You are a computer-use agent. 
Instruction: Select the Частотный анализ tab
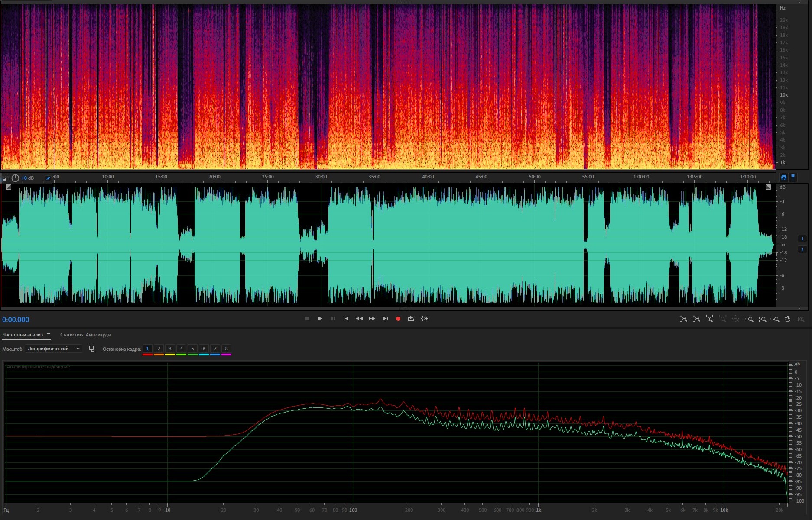[x=23, y=335]
